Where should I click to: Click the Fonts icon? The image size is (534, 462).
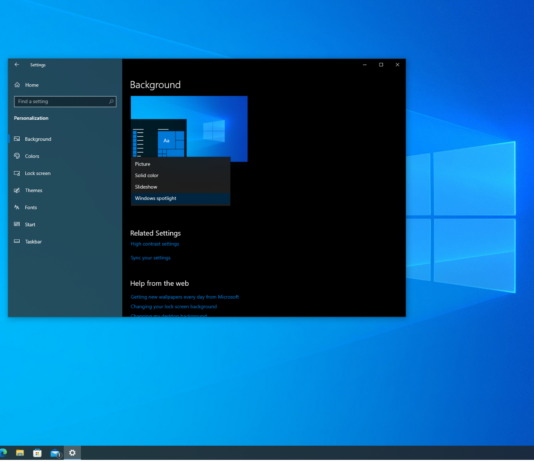pos(17,207)
